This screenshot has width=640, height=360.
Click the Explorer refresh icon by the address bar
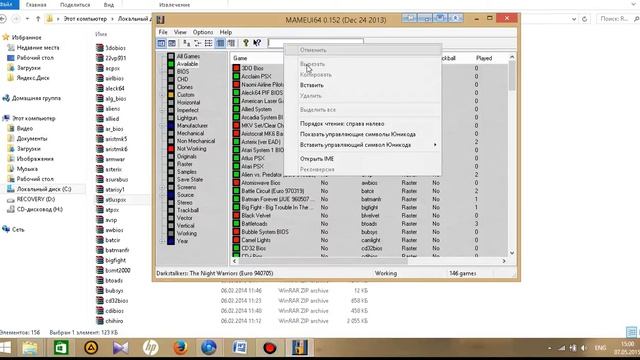[584, 19]
